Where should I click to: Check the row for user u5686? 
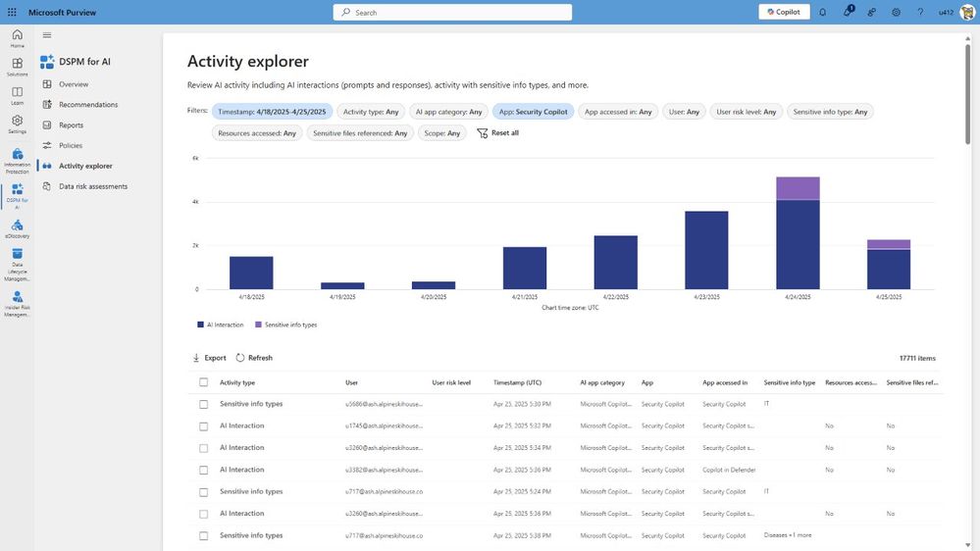(x=204, y=404)
